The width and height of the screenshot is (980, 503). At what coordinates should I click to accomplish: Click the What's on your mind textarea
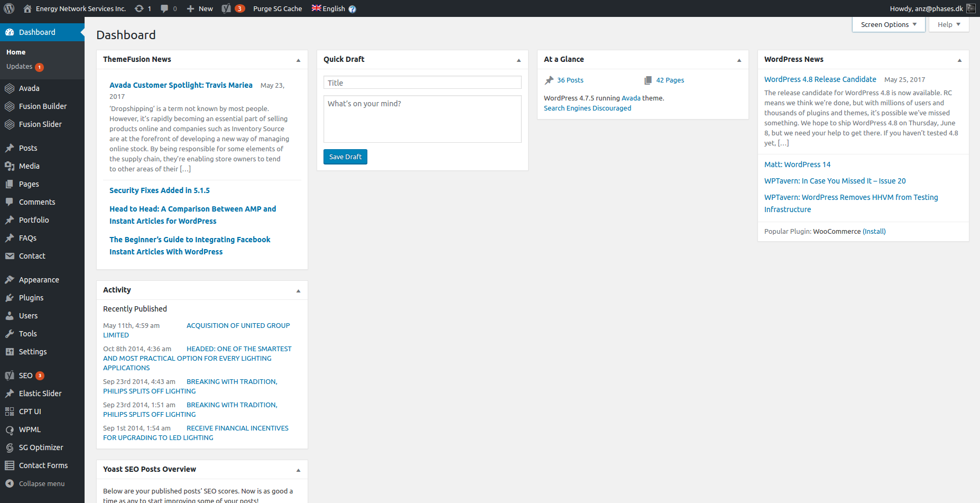(422, 119)
